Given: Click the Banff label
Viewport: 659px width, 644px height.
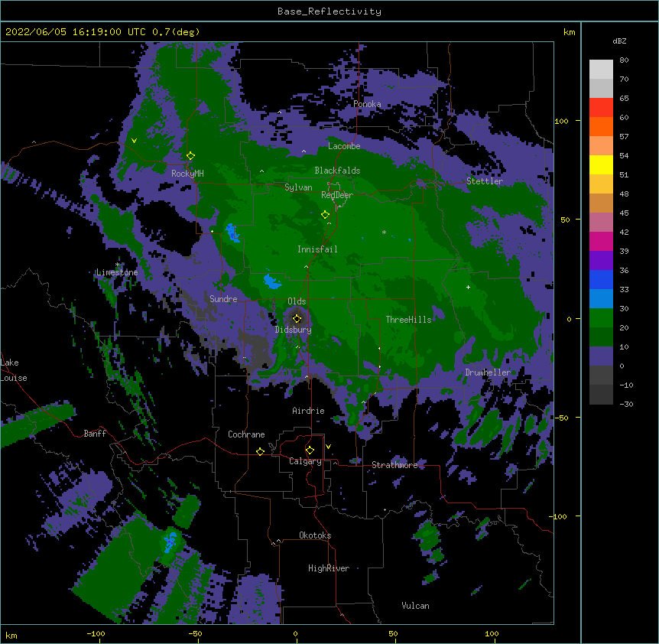Looking at the screenshot, I should 95,434.
